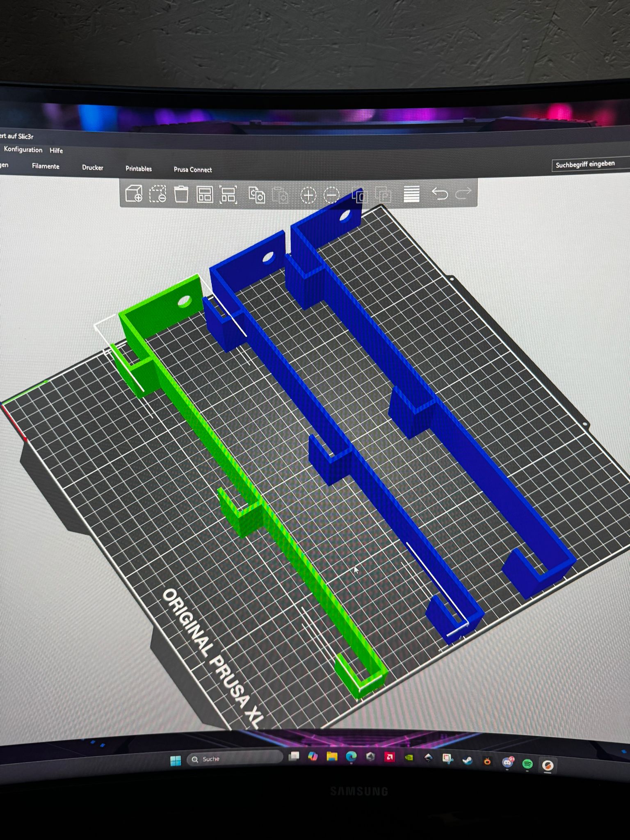
Task: Switch to the Filamente tab
Action: click(x=46, y=166)
